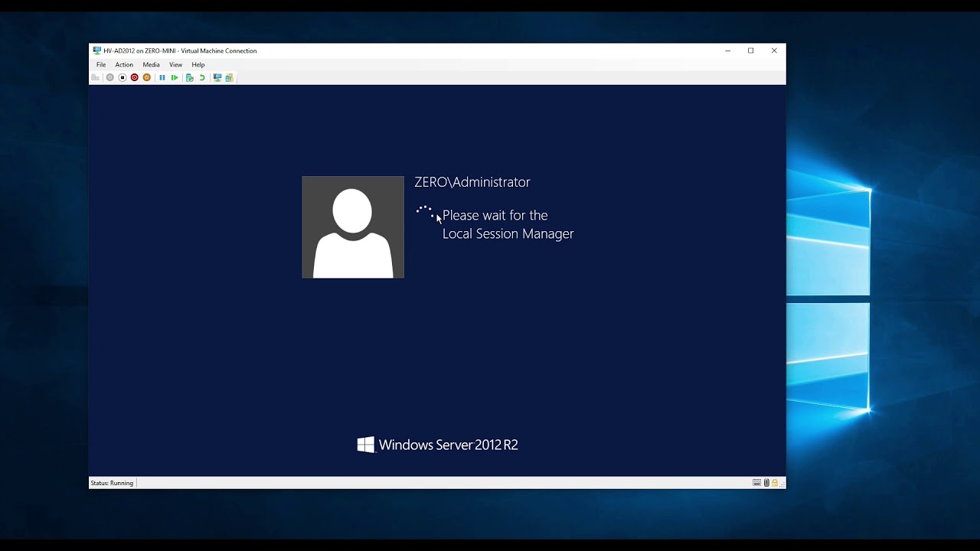The height and width of the screenshot is (551, 980).
Task: Click the greyed-out Start VM icon
Action: point(110,77)
